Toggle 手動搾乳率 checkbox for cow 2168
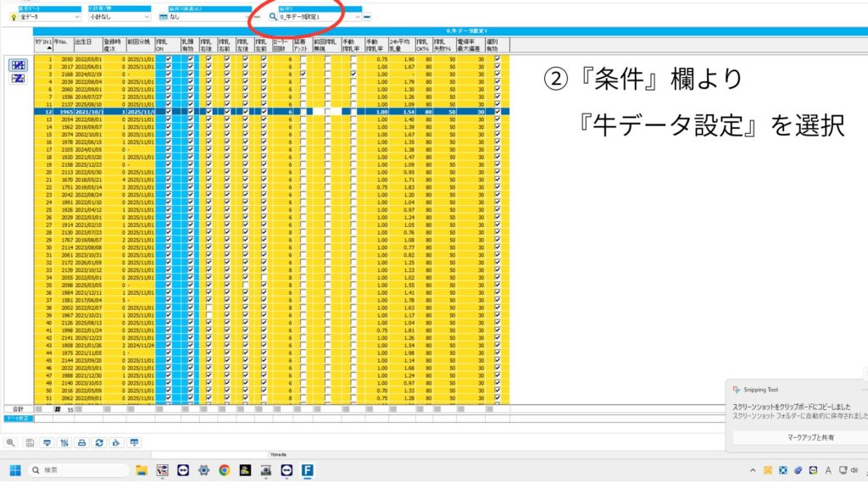 353,74
